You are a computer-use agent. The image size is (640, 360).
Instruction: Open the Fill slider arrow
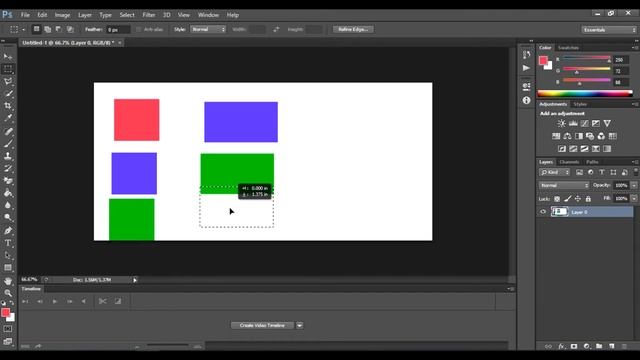(x=634, y=199)
